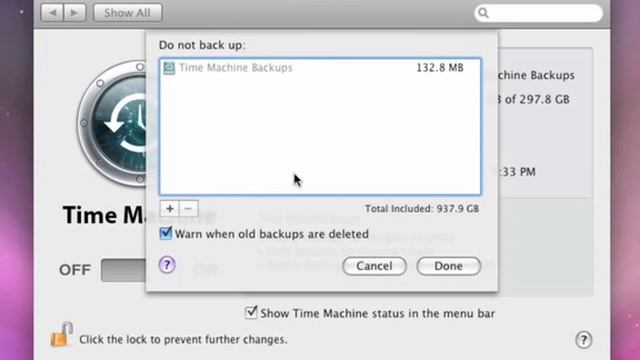Go back with the left arrow button

52,13
